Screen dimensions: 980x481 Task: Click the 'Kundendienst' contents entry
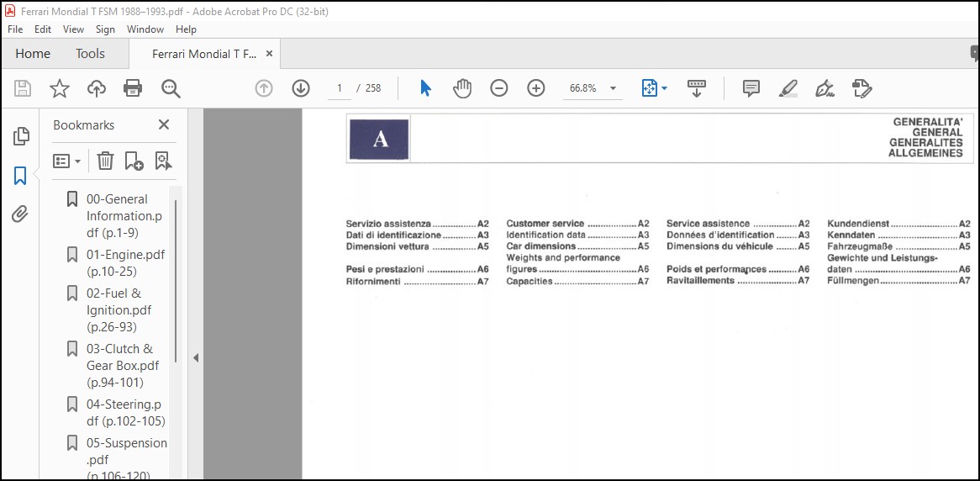(x=898, y=224)
